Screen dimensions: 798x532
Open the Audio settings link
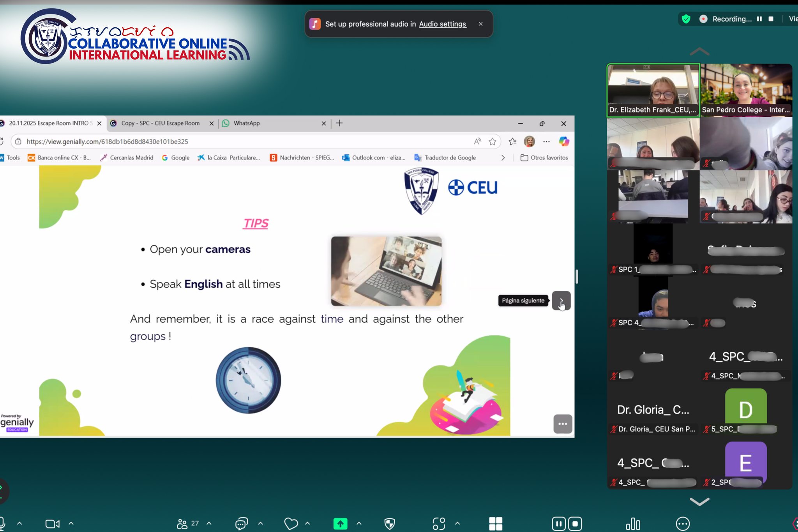tap(443, 24)
